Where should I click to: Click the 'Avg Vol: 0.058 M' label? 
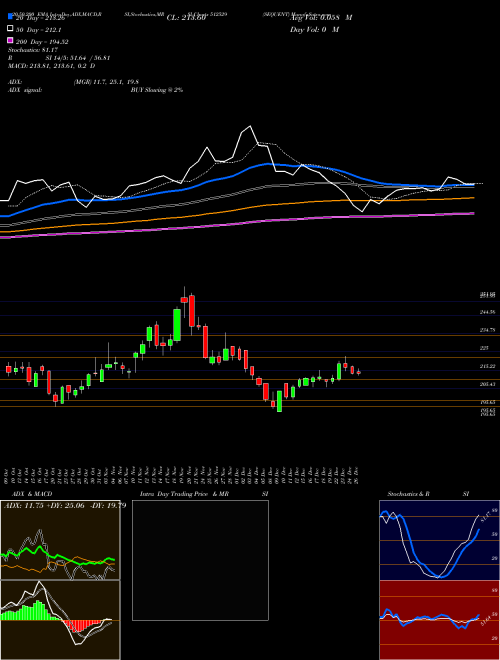321,18
